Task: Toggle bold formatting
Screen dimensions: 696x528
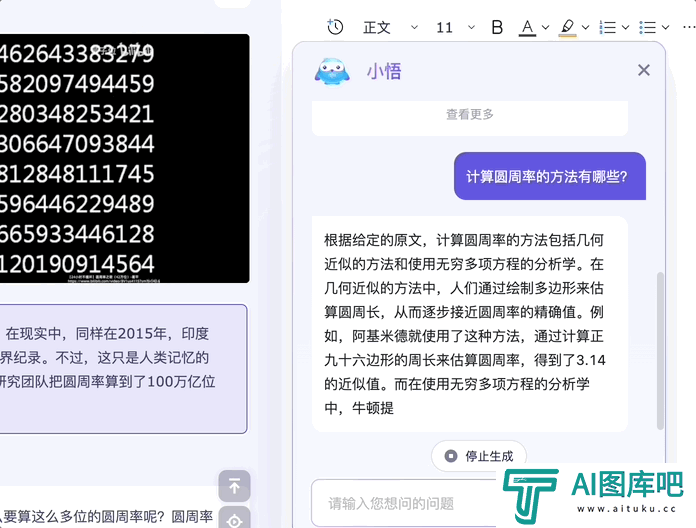Action: (497, 28)
